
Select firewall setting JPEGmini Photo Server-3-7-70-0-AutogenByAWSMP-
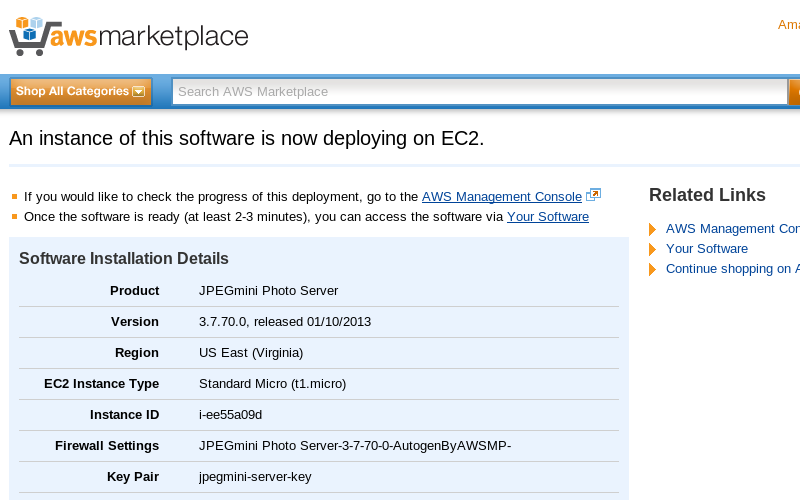355,446
